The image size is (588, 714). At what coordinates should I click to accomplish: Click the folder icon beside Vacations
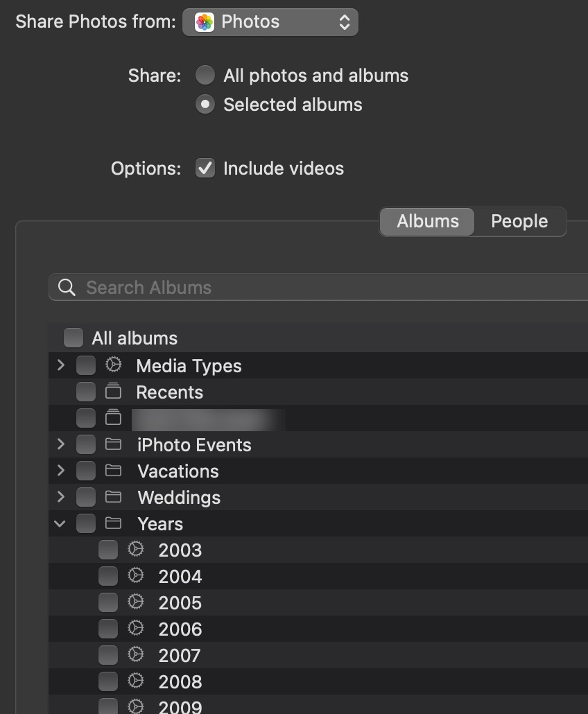click(113, 471)
